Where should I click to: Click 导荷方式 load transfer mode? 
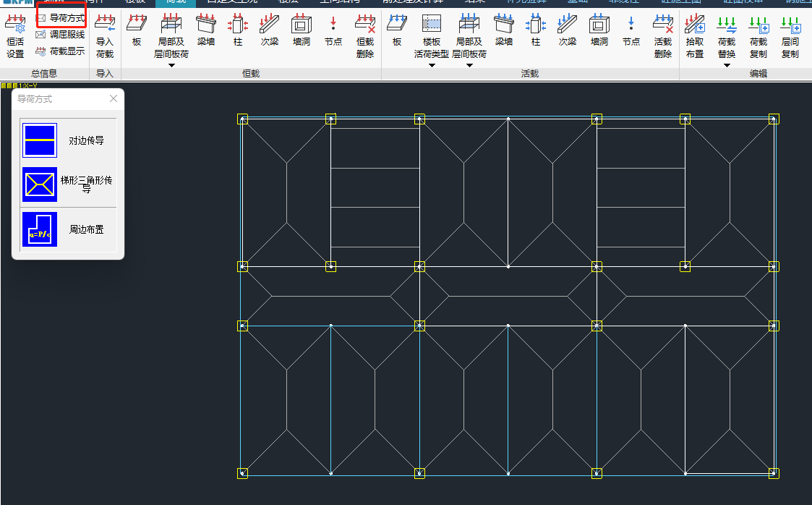(61, 18)
